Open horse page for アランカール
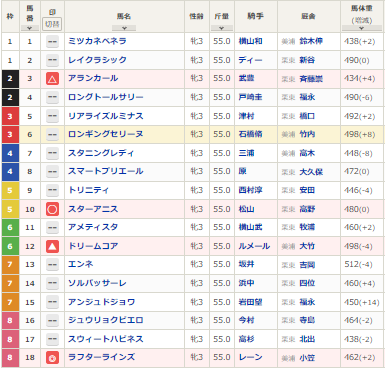 (93, 78)
